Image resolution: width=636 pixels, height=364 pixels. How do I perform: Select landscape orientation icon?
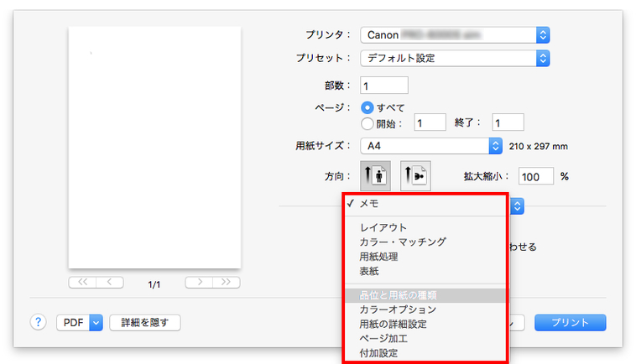click(415, 176)
